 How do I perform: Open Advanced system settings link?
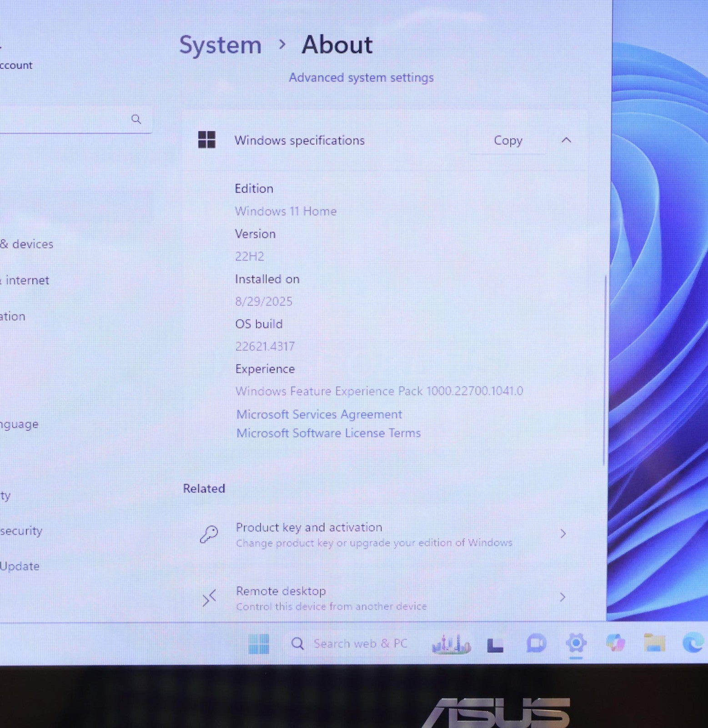[x=361, y=78]
